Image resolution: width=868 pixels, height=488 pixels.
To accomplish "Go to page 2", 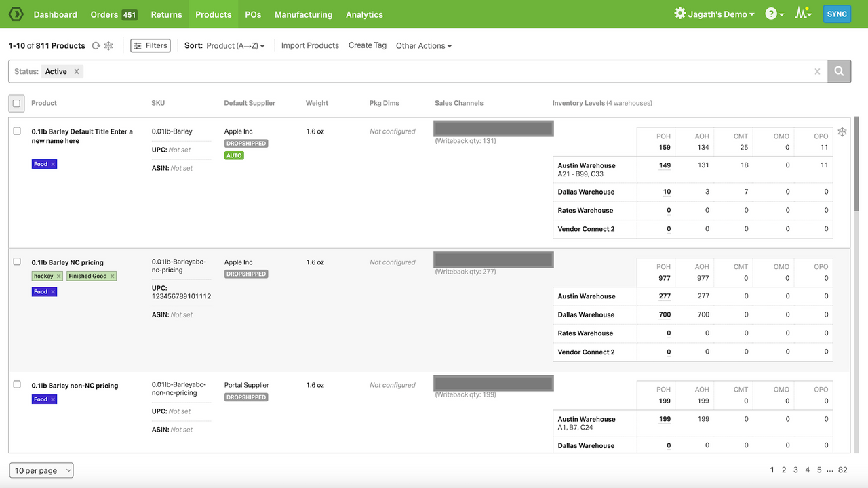I will 784,470.
